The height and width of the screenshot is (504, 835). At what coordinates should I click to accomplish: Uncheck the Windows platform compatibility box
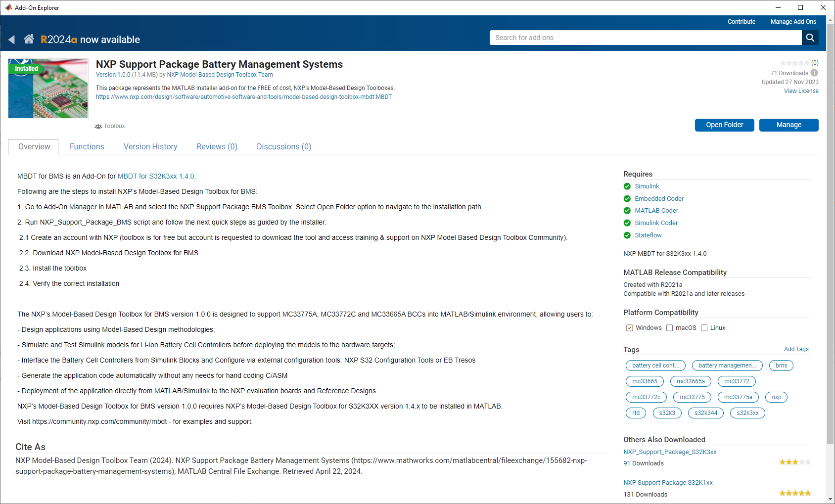(x=629, y=327)
